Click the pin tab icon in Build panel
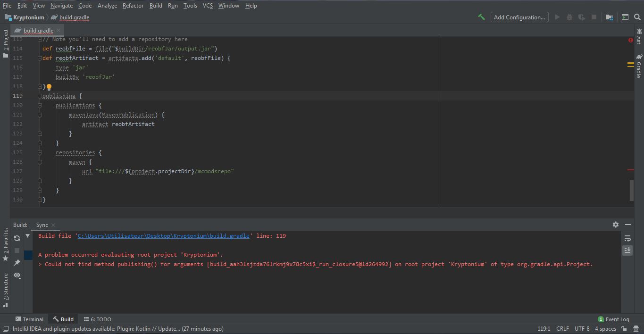 [17, 263]
